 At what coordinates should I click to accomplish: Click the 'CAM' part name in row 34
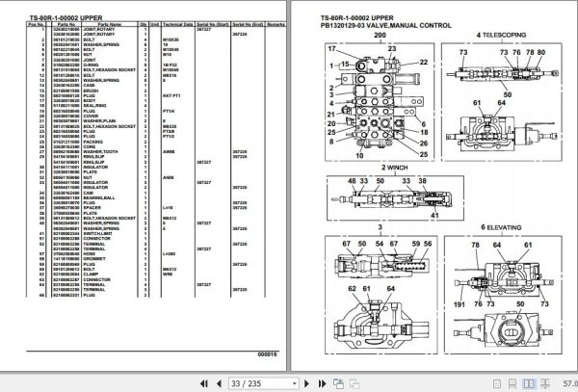coord(88,193)
